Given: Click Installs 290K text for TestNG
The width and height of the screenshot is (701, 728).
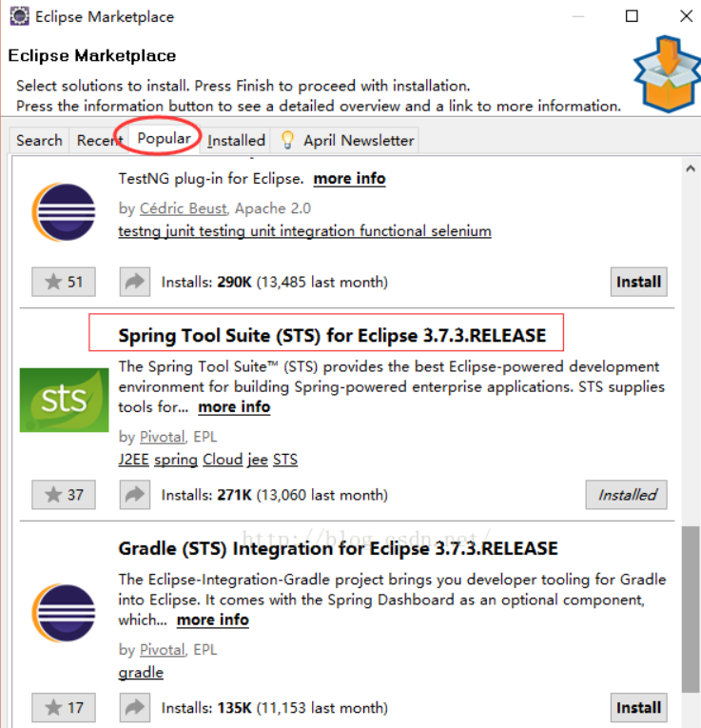Looking at the screenshot, I should coord(274,282).
